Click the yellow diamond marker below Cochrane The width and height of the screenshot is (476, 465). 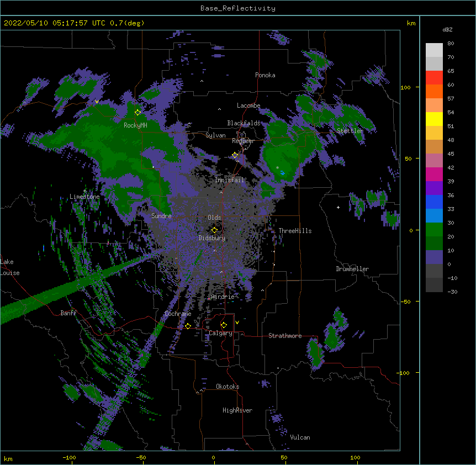tap(188, 326)
